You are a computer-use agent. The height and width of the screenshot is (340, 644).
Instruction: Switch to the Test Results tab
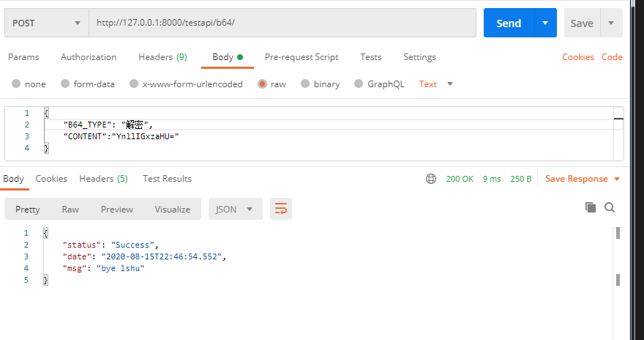[167, 179]
